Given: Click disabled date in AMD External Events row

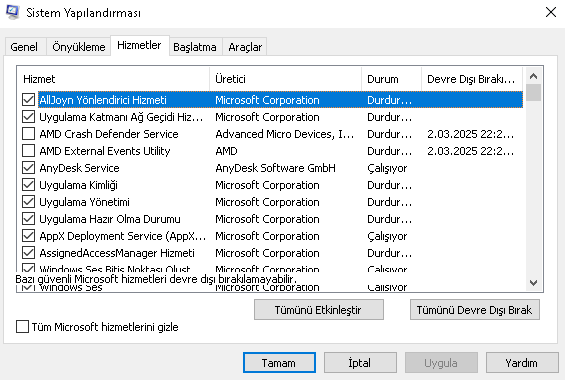Looking at the screenshot, I should point(471,151).
